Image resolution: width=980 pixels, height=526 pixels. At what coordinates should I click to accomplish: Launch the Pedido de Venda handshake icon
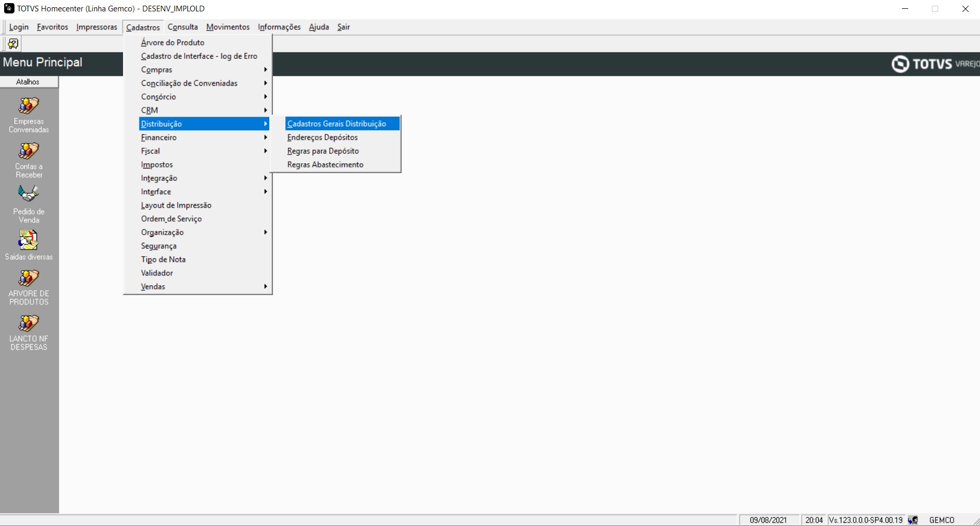click(28, 194)
